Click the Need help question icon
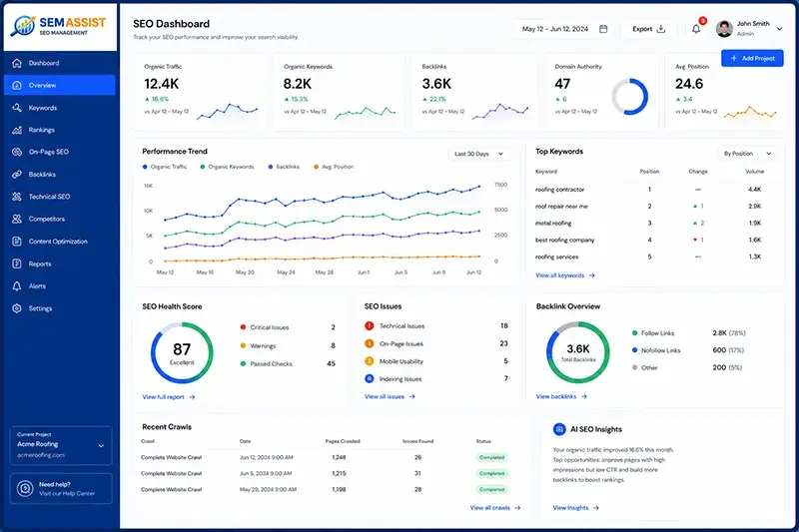 point(25,489)
